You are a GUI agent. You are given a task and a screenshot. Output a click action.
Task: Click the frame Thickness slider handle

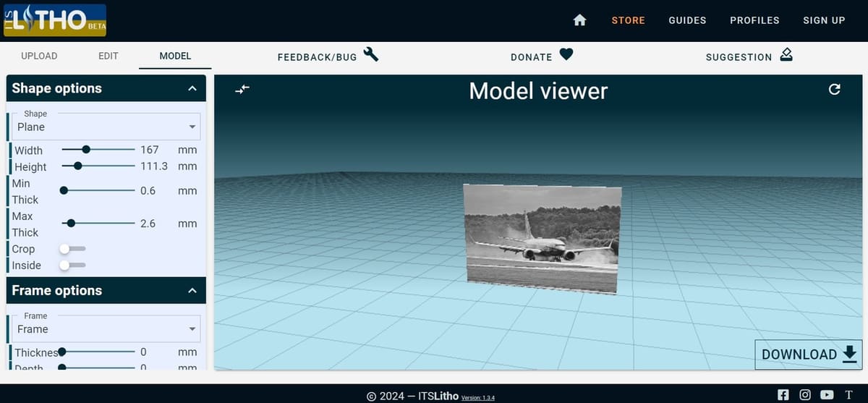coord(62,352)
